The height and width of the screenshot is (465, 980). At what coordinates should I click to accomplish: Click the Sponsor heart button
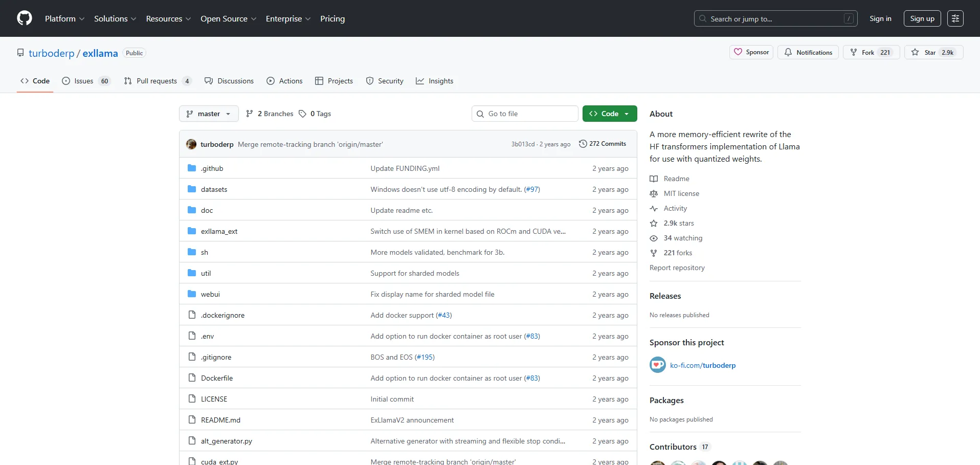(751, 52)
